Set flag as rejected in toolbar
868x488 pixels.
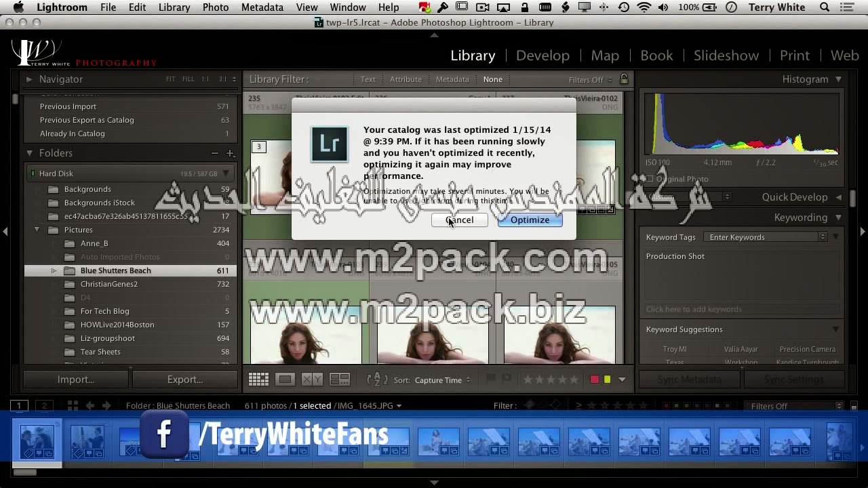point(506,380)
